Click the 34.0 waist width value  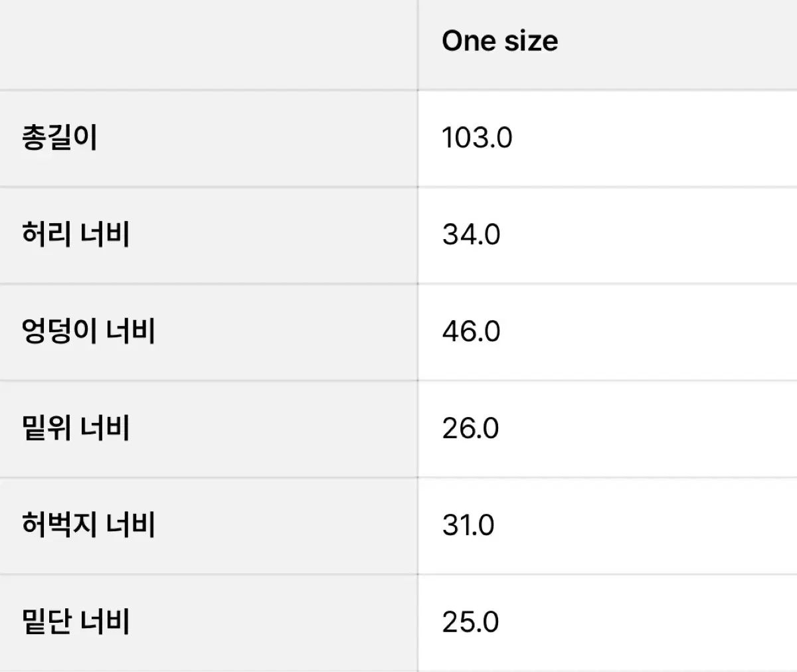click(x=471, y=235)
